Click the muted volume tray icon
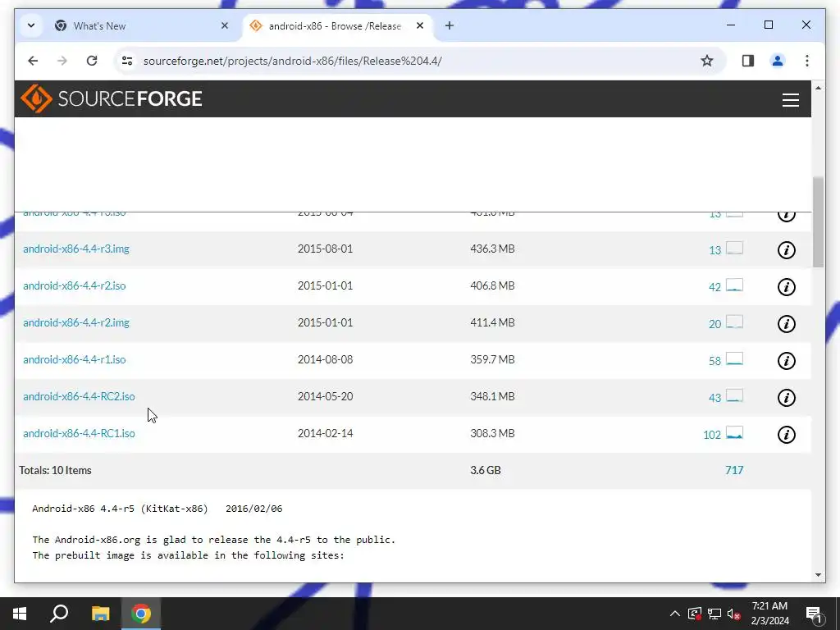The image size is (840, 630). coord(734,614)
